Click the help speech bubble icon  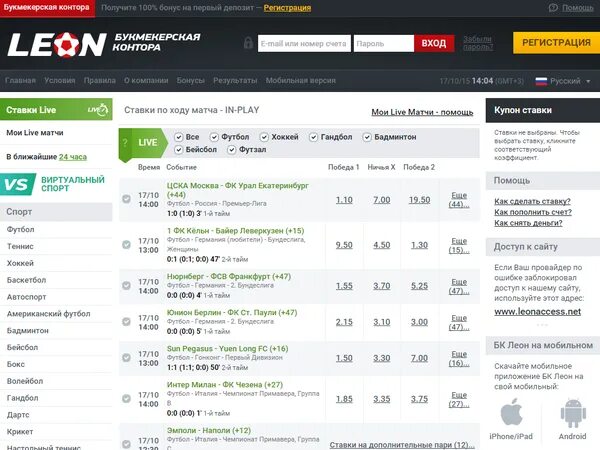tap(553, 8)
